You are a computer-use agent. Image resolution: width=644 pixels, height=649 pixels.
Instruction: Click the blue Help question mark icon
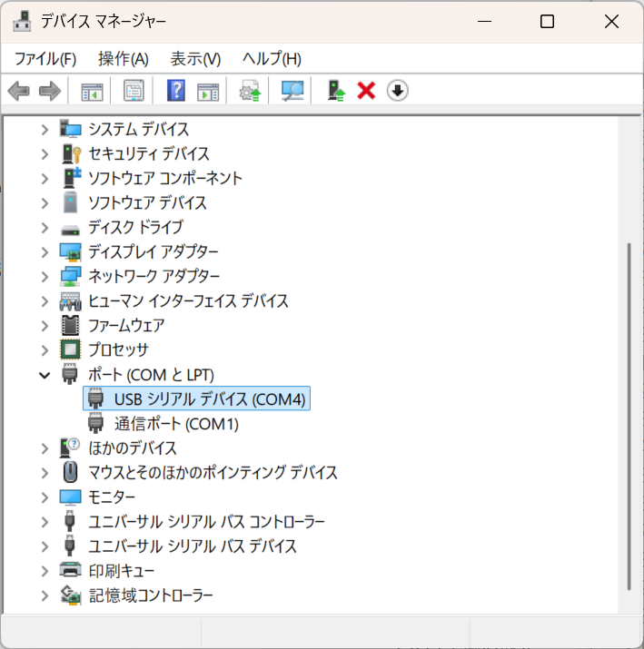point(176,91)
